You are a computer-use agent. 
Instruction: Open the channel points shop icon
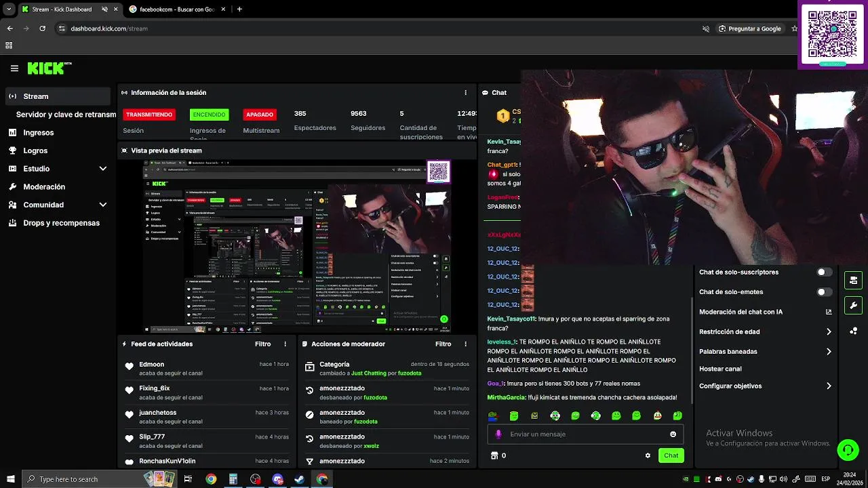click(x=494, y=455)
